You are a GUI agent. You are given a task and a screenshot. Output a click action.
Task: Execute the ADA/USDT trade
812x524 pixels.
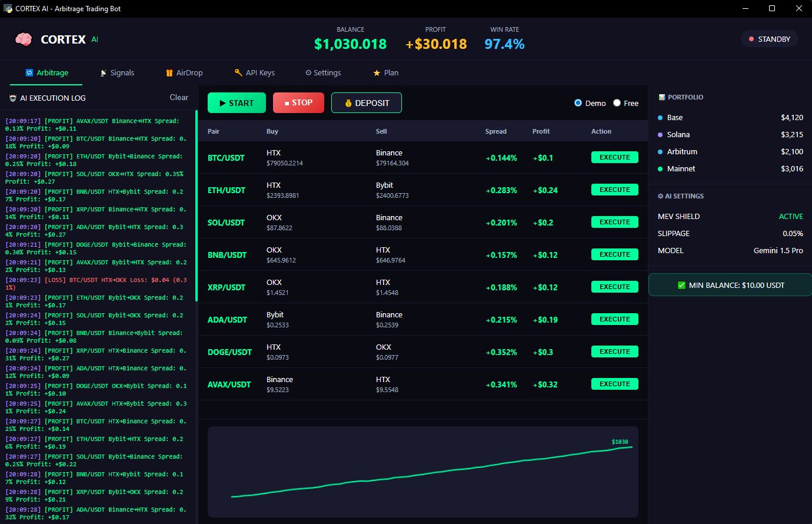tap(615, 319)
